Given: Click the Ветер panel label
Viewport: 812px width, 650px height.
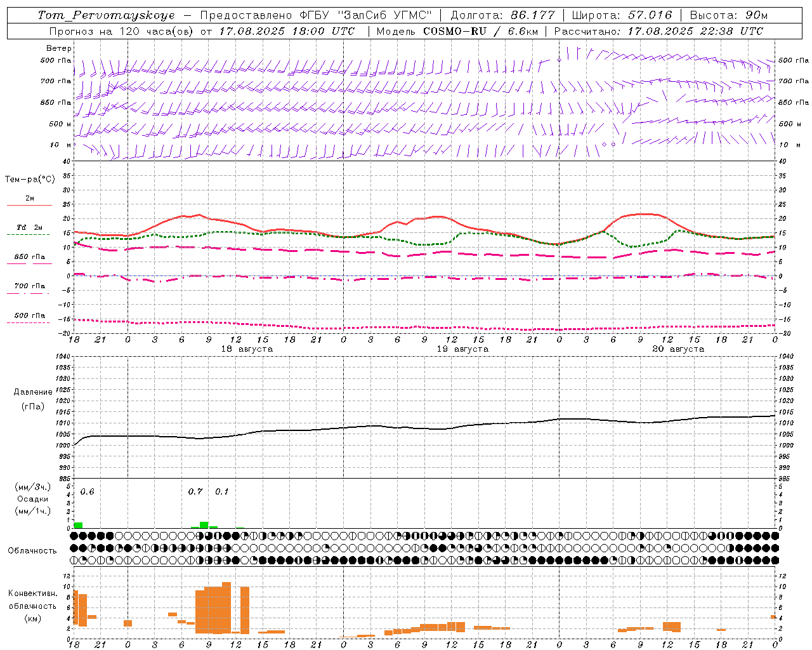Looking at the screenshot, I should pyautogui.click(x=59, y=48).
